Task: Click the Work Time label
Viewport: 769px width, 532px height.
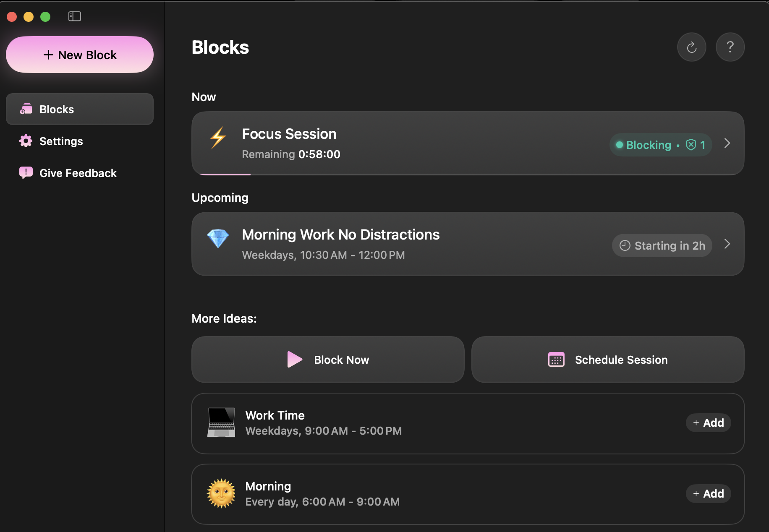Action: point(275,415)
